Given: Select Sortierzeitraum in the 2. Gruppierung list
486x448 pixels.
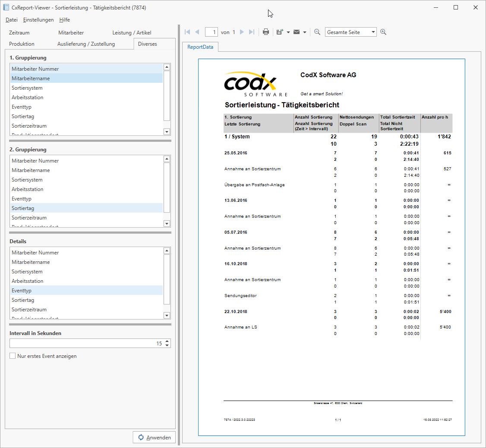Looking at the screenshot, I should [x=86, y=218].
